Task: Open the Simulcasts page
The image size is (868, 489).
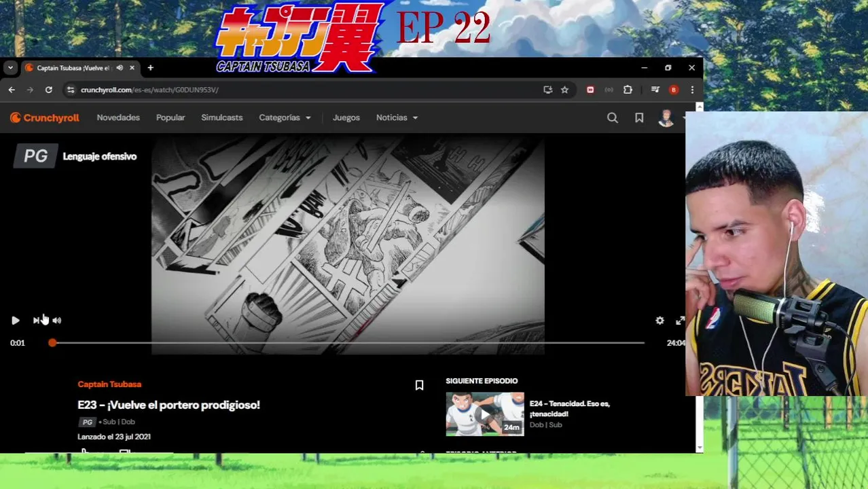Action: [x=221, y=117]
